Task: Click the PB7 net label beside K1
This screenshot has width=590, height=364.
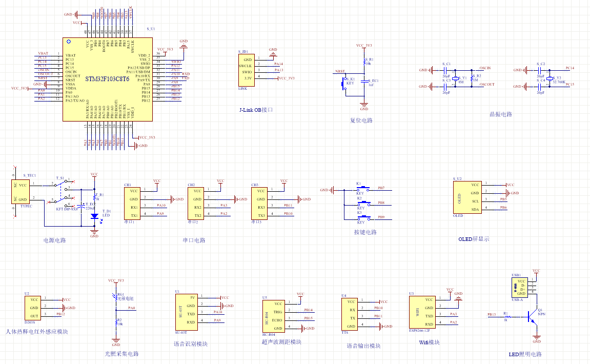Action: point(381,188)
